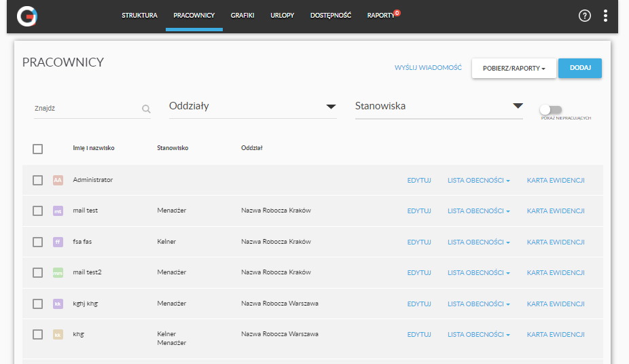Image resolution: width=629 pixels, height=364 pixels.
Task: Open Karta ewidencji for fsa fas
Action: tap(556, 242)
